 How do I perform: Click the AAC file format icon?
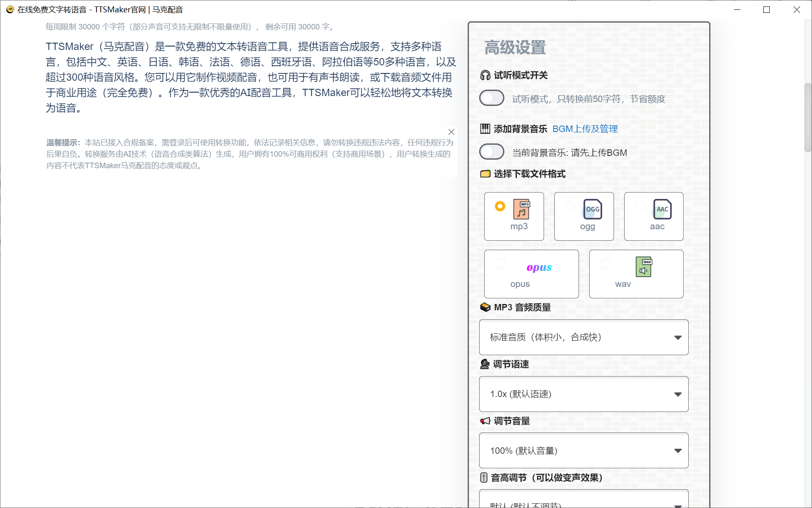coord(662,209)
